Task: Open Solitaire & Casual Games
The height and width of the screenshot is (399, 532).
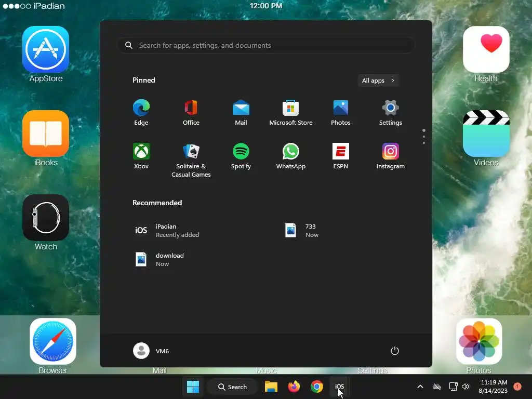Action: (x=191, y=160)
